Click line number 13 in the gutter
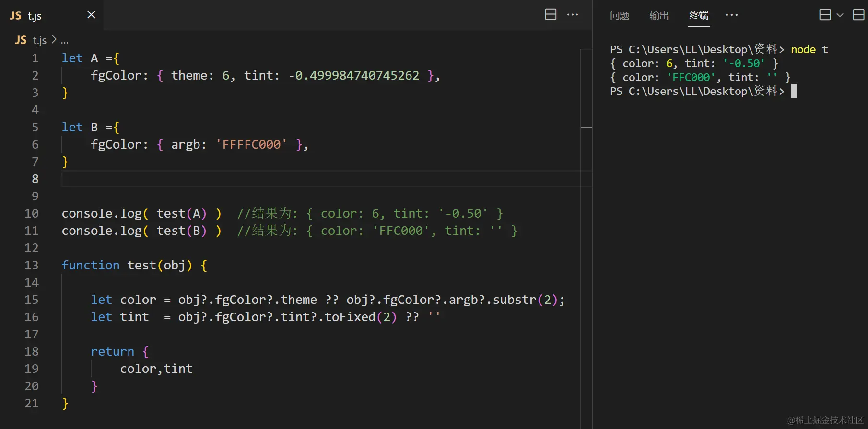Screen dimensions: 868x429 point(32,265)
